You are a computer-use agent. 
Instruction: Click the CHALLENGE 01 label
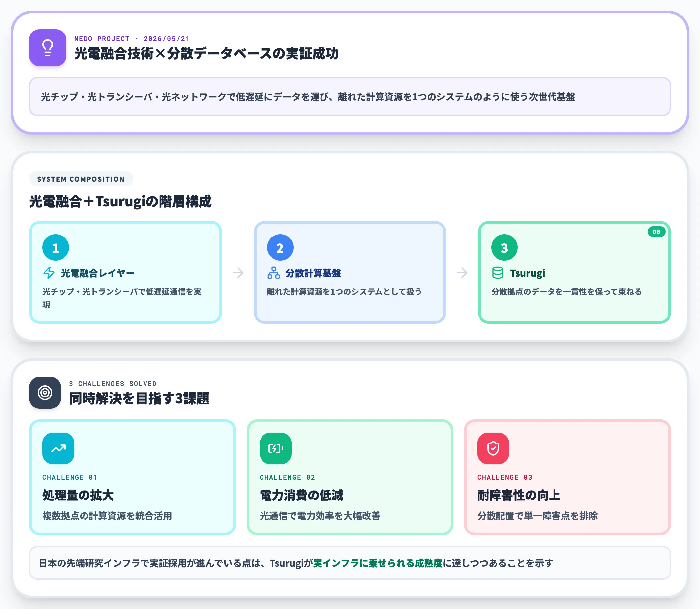70,477
